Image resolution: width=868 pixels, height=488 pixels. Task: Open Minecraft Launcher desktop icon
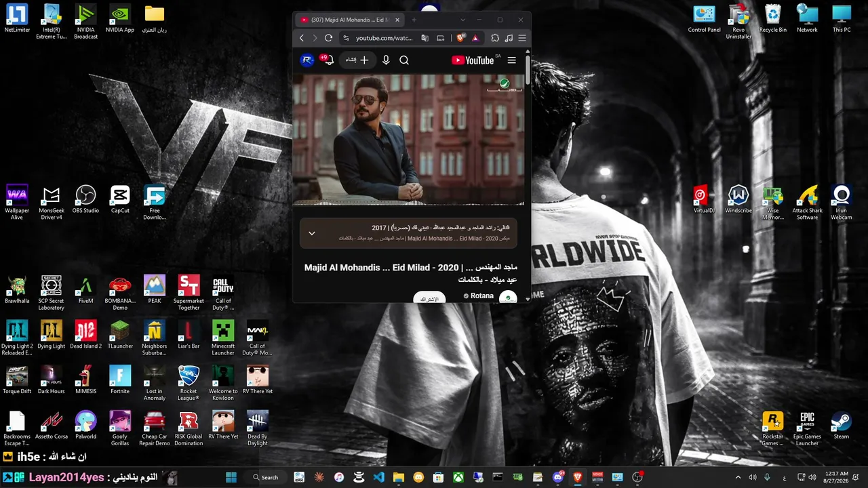coord(223,338)
